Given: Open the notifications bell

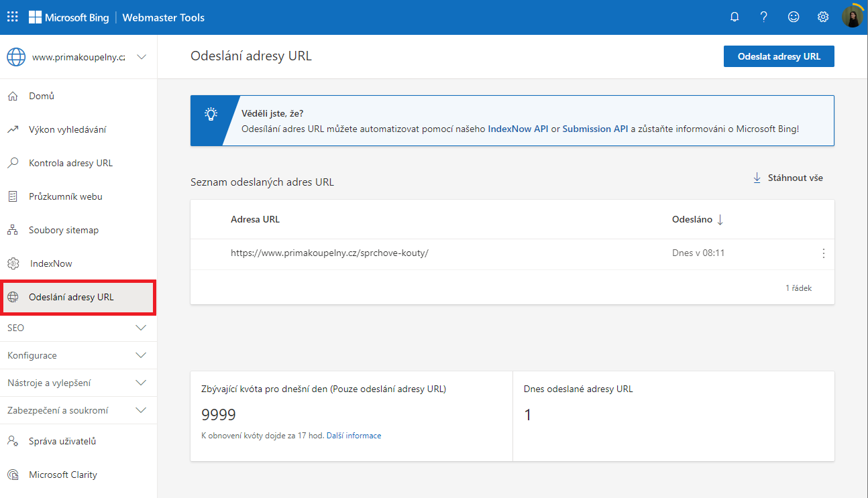Looking at the screenshot, I should click(735, 17).
